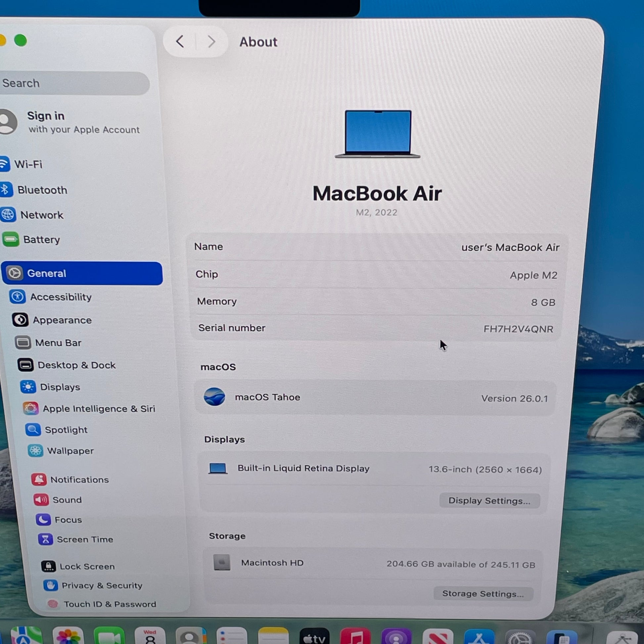Select the Network globe icon

point(8,215)
